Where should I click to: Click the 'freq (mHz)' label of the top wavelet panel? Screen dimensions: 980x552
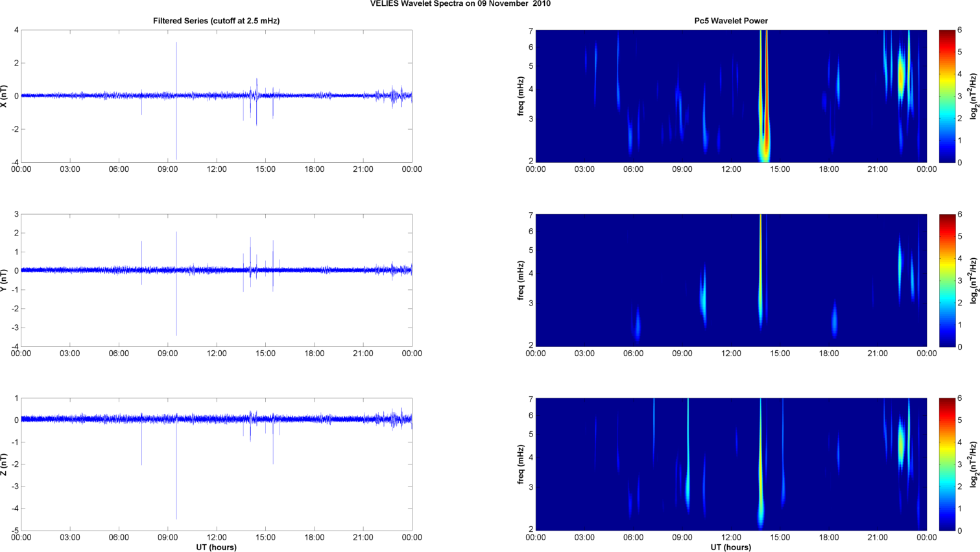(x=521, y=96)
